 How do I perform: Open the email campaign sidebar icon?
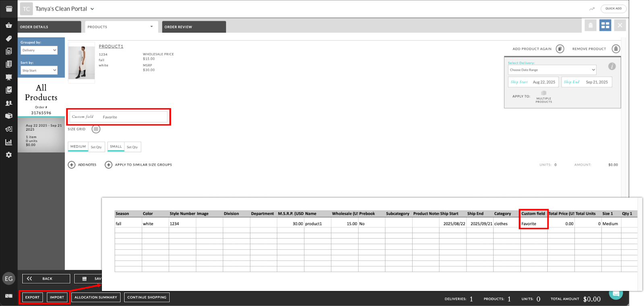9,129
